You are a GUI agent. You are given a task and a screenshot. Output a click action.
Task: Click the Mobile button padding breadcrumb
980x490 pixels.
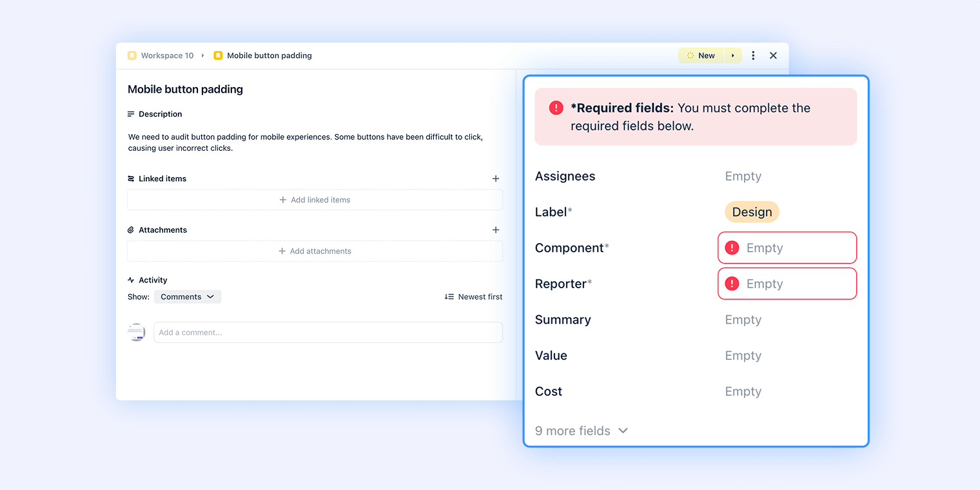pos(269,55)
